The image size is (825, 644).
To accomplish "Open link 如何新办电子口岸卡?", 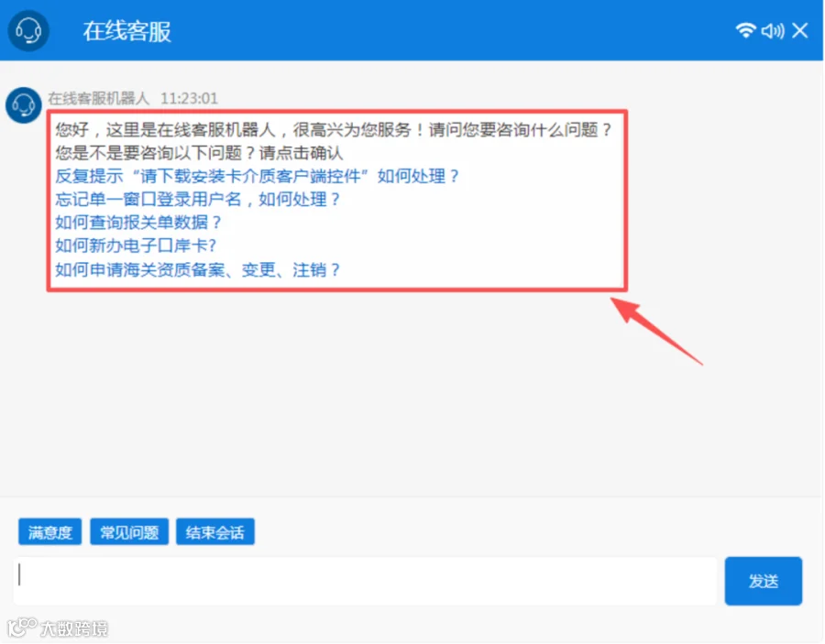I will pyautogui.click(x=136, y=246).
